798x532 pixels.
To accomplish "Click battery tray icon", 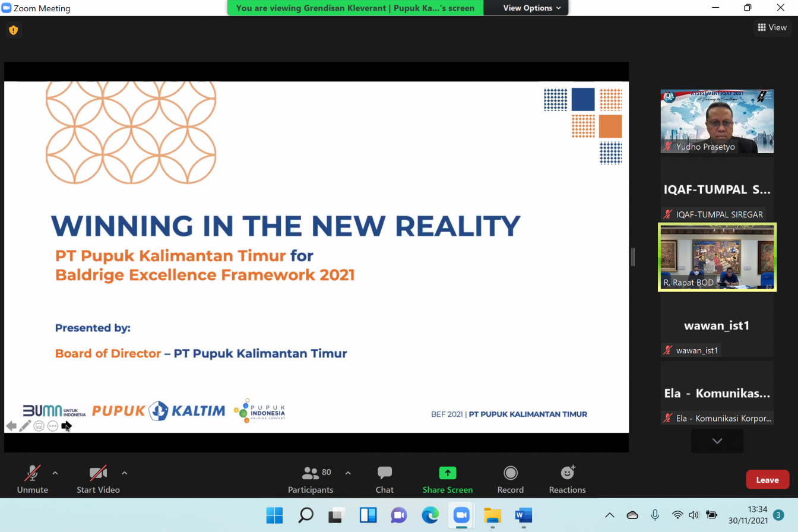I will coord(712,515).
